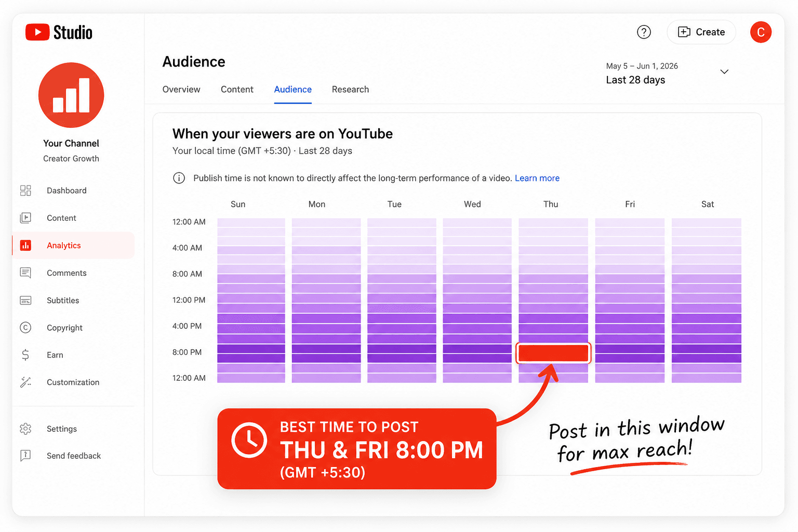Image resolution: width=798 pixels, height=532 pixels.
Task: Open Send feedback in the sidebar
Action: [73, 456]
